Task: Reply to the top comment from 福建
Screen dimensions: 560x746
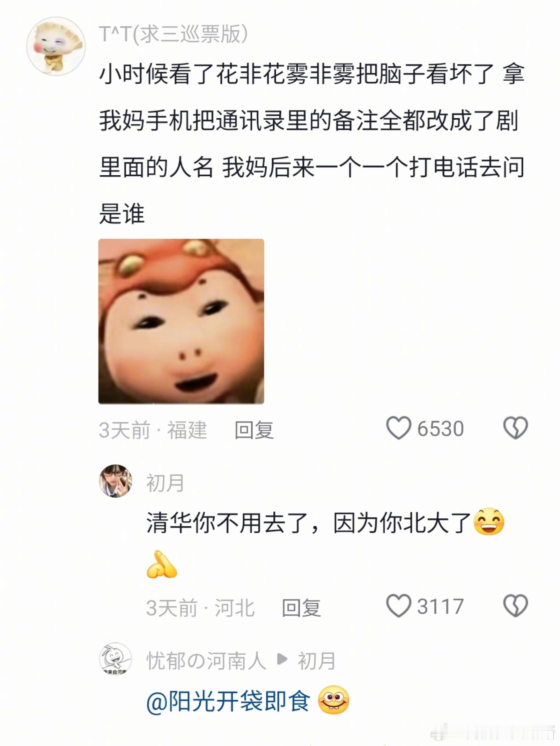Action: tap(254, 430)
